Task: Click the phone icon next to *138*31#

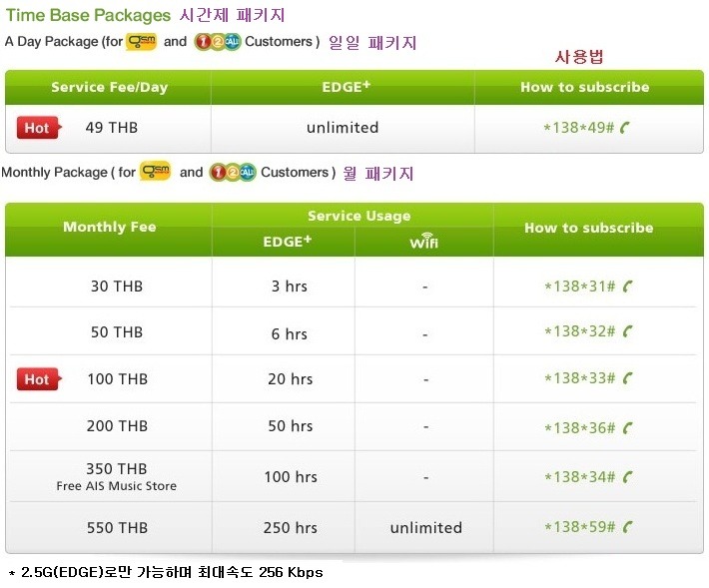Action: [x=627, y=287]
